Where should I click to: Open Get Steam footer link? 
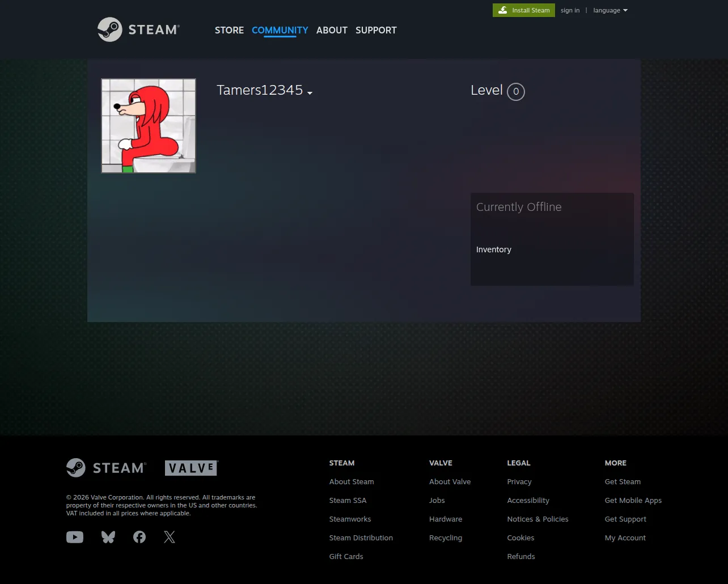tap(623, 481)
